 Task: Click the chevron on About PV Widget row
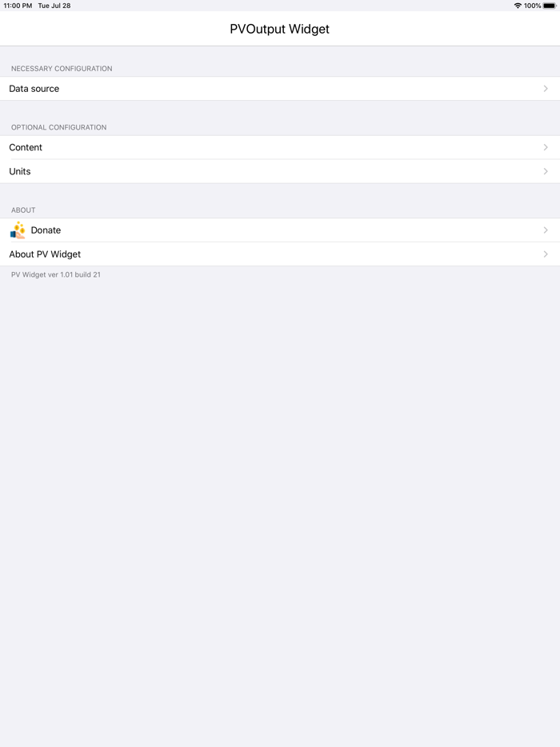pyautogui.click(x=547, y=254)
